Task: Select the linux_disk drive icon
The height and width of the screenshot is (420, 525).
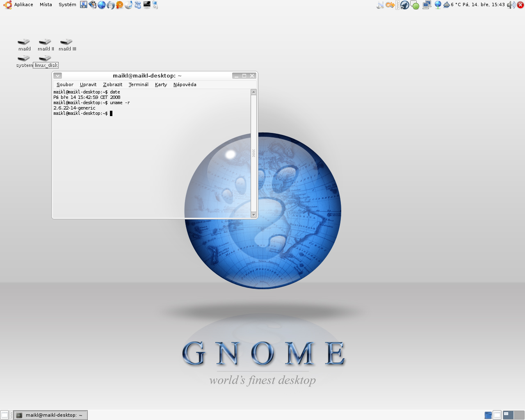Action: [x=46, y=61]
